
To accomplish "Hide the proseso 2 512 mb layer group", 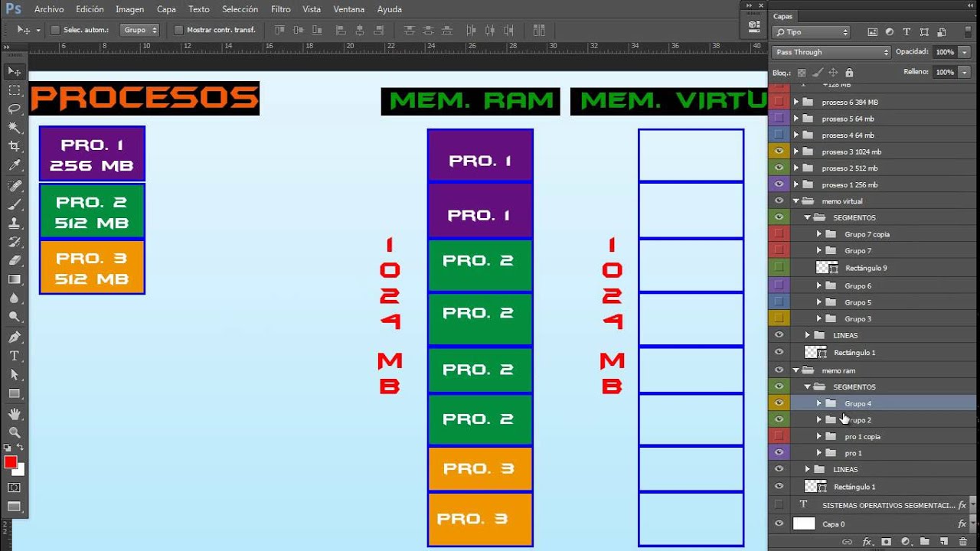I will 779,168.
